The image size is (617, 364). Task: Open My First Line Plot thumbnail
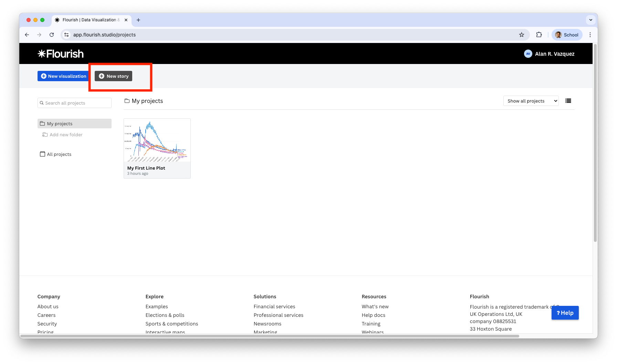pyautogui.click(x=157, y=141)
